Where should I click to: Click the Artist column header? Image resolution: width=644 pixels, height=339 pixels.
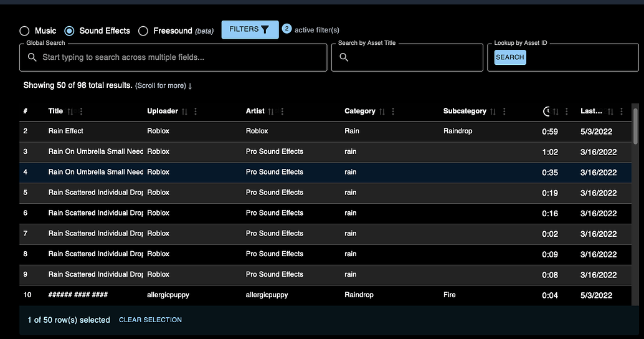pos(255,111)
